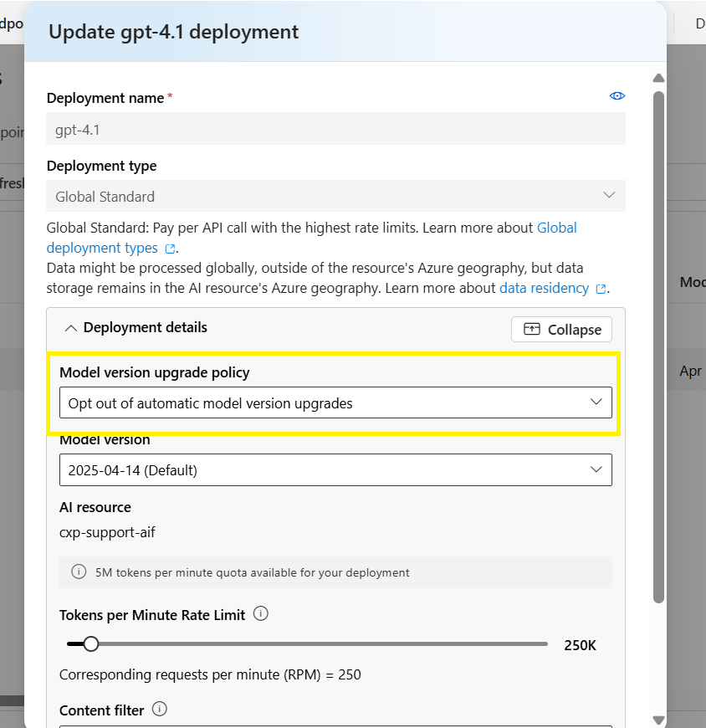Click the Update gpt-4.1 deployment title
706x728 pixels.
coord(174,32)
